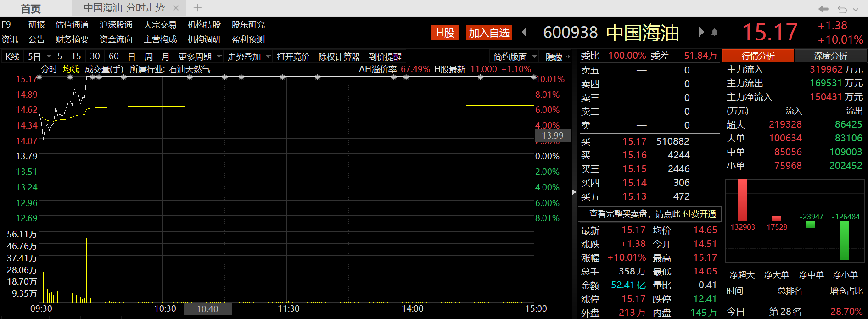
Task: Click the 隐藏 double-arrow hide icon
Action: pyautogui.click(x=568, y=56)
